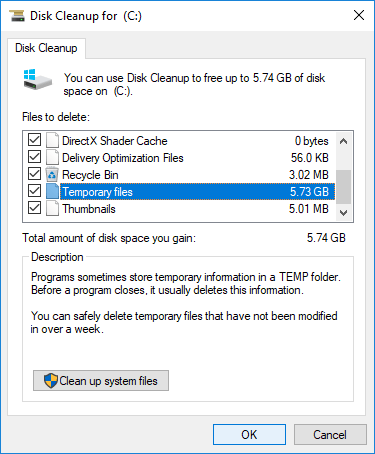Image resolution: width=375 pixels, height=454 pixels.
Task: Toggle the Temporary files checkbox
Action: tap(34, 191)
